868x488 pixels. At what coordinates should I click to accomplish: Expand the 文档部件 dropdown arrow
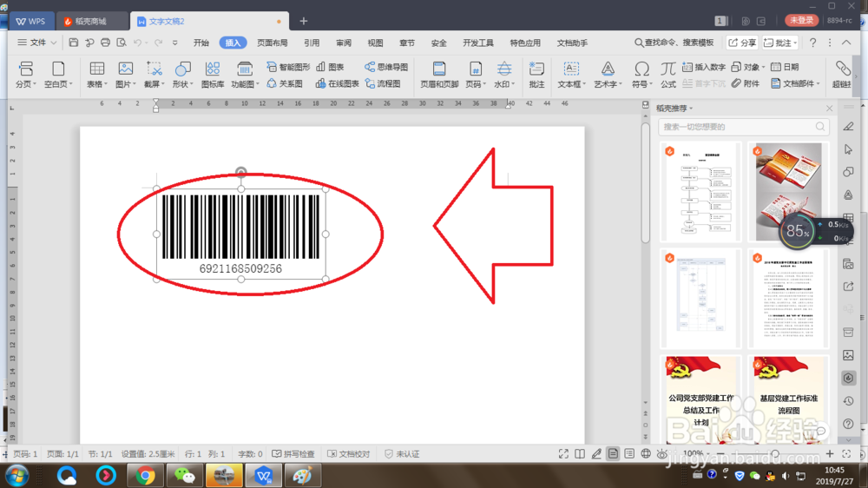[x=819, y=83]
